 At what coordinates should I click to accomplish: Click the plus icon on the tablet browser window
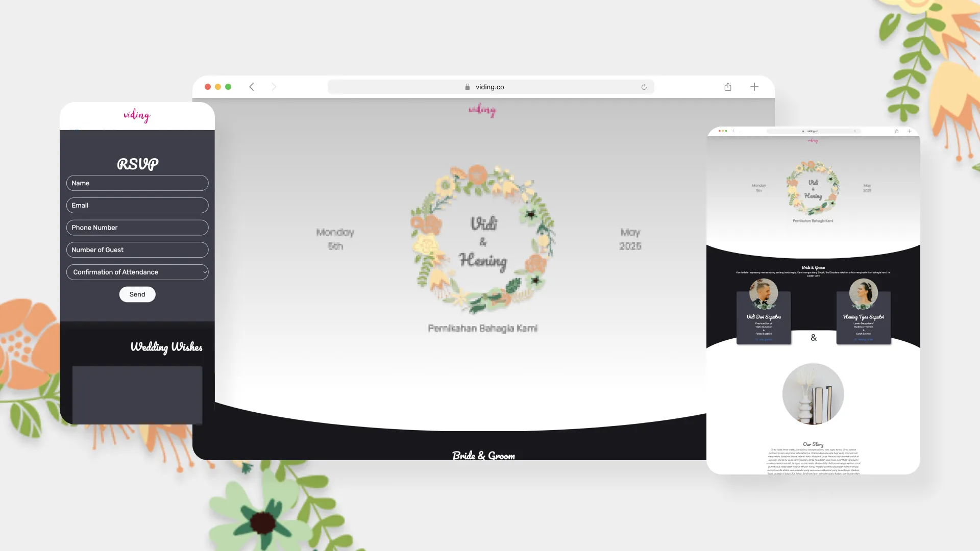[909, 131]
